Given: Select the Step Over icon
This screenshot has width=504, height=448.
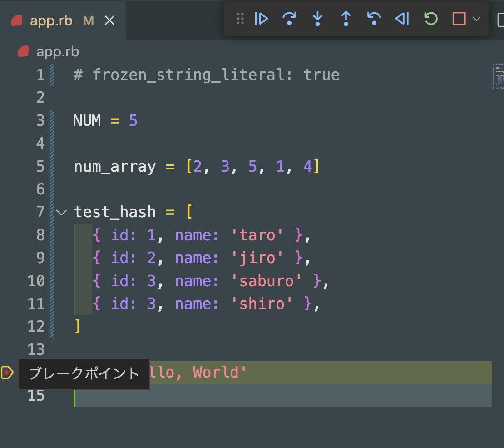Looking at the screenshot, I should point(290,19).
